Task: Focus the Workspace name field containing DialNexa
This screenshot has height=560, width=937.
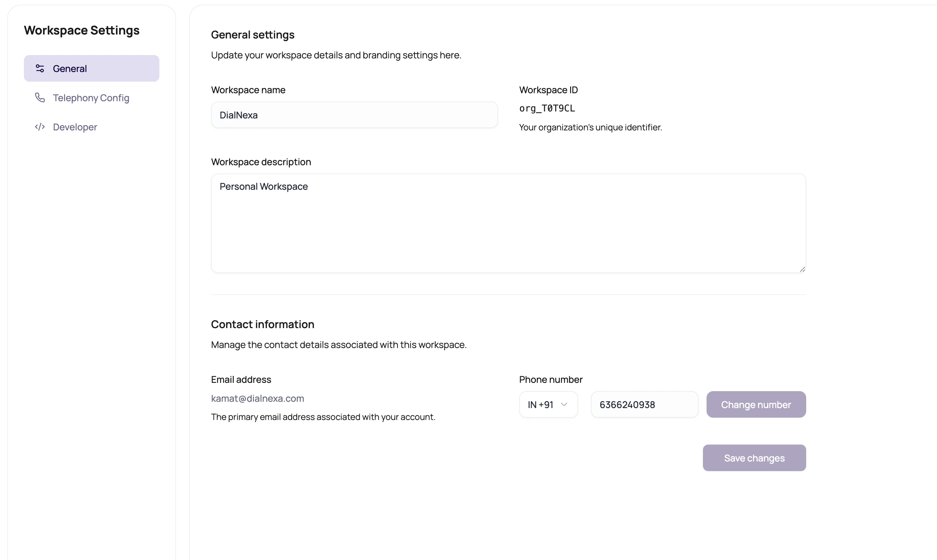Action: (354, 115)
